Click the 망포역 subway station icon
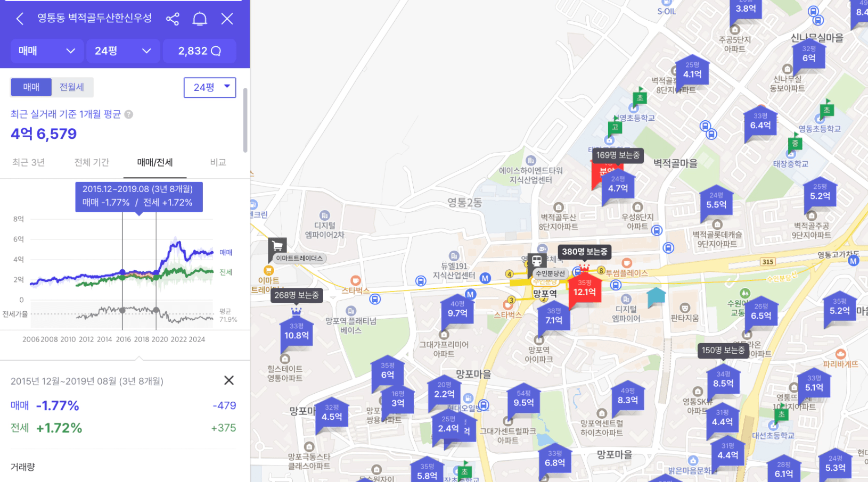The image size is (868, 482). [x=536, y=261]
